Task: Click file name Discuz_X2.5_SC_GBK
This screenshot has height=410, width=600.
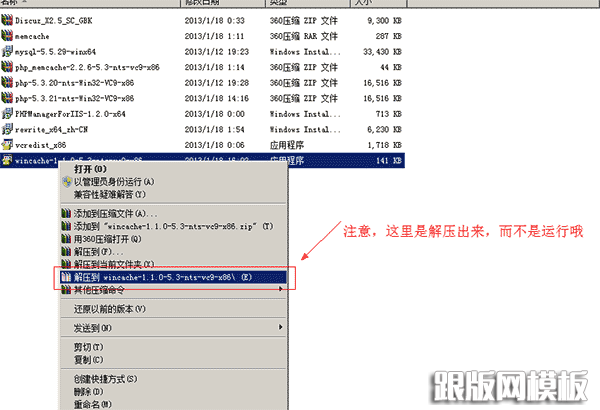Action: [x=54, y=21]
